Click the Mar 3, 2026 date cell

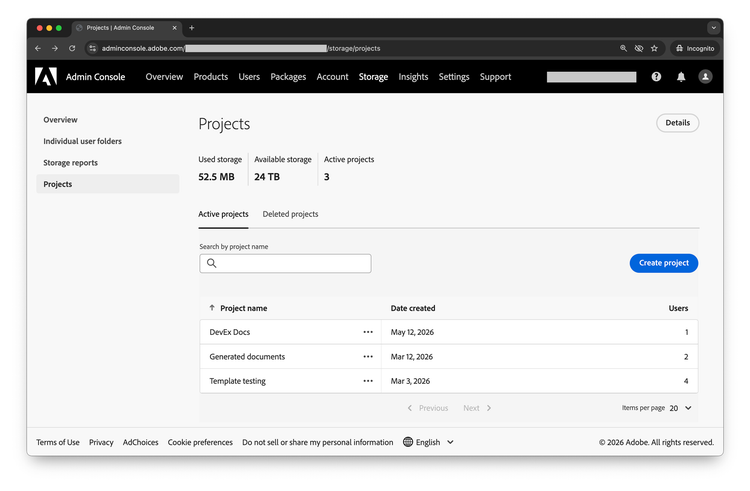(x=410, y=381)
